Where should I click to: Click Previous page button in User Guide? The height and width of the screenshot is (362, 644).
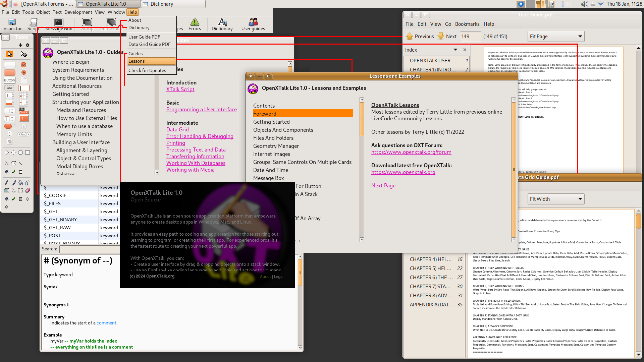pos(420,36)
